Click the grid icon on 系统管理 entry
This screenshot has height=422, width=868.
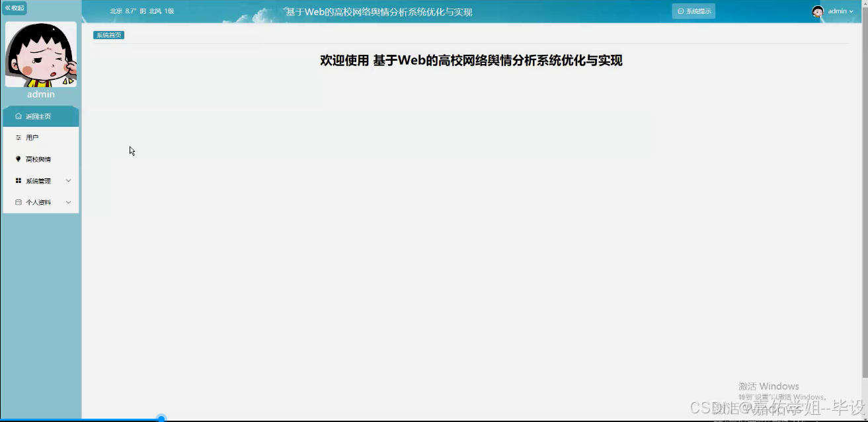pyautogui.click(x=18, y=180)
